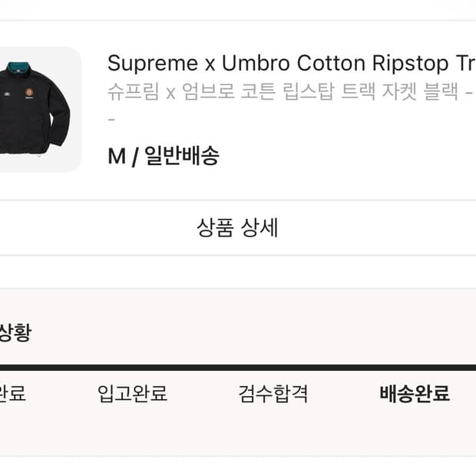The image size is (476, 476).
Task: Tap the '일반배송' standard shipping label
Action: pyautogui.click(x=181, y=156)
